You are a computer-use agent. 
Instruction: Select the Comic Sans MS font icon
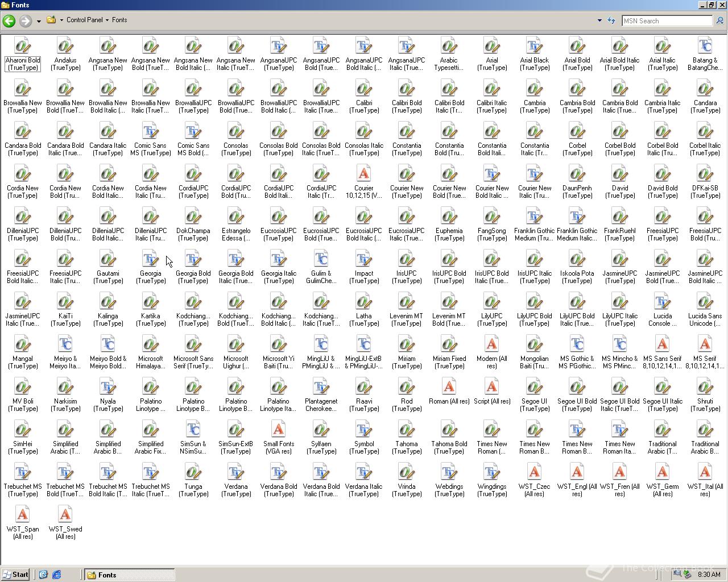click(x=151, y=131)
